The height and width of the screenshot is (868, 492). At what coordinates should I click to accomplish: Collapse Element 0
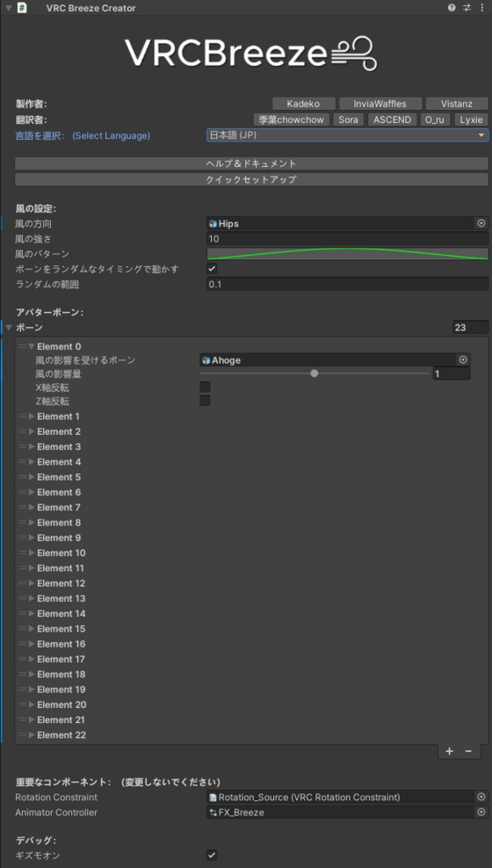31,347
